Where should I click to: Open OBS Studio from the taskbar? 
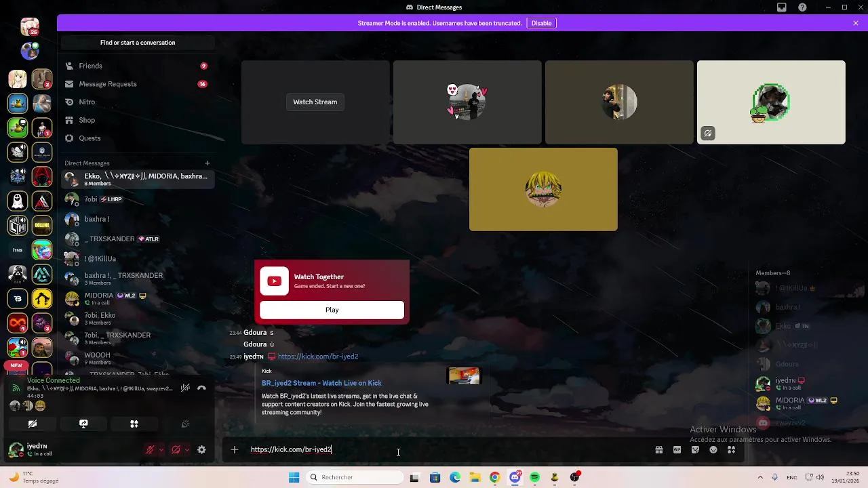575,477
